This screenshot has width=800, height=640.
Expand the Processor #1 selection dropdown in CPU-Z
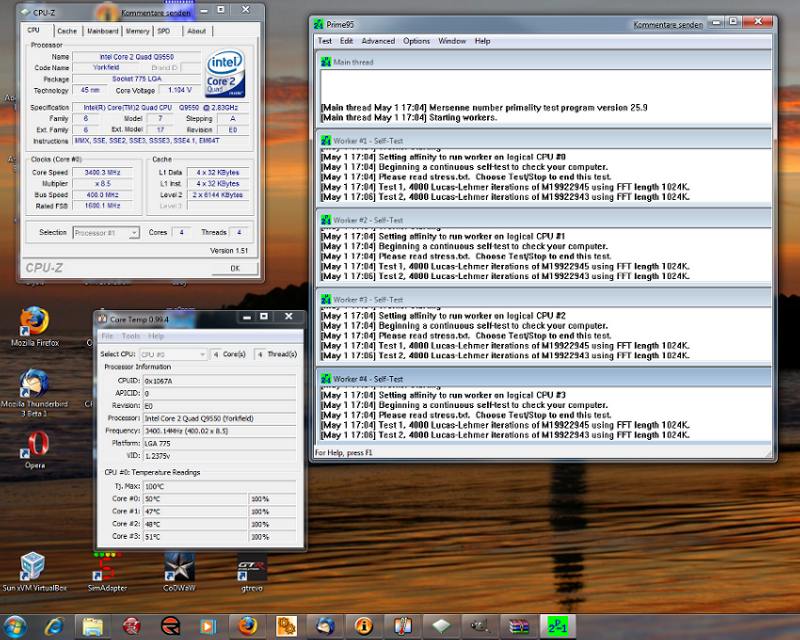tap(134, 233)
